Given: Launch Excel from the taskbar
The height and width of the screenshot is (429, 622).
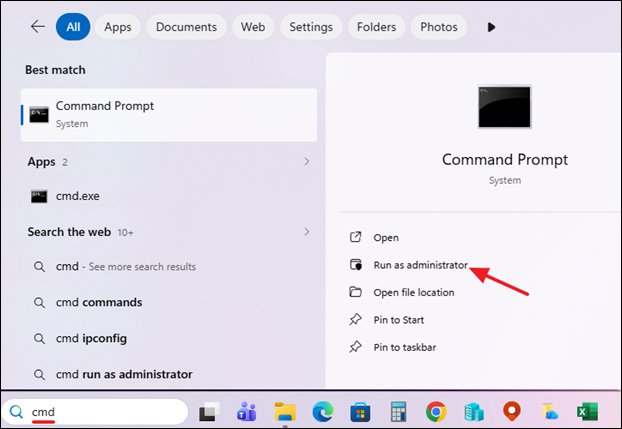Looking at the screenshot, I should tap(587, 412).
